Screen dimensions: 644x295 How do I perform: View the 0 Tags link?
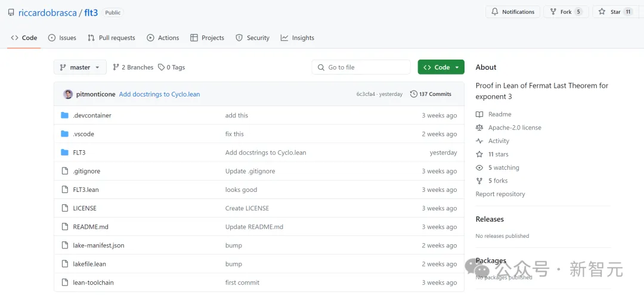click(172, 67)
